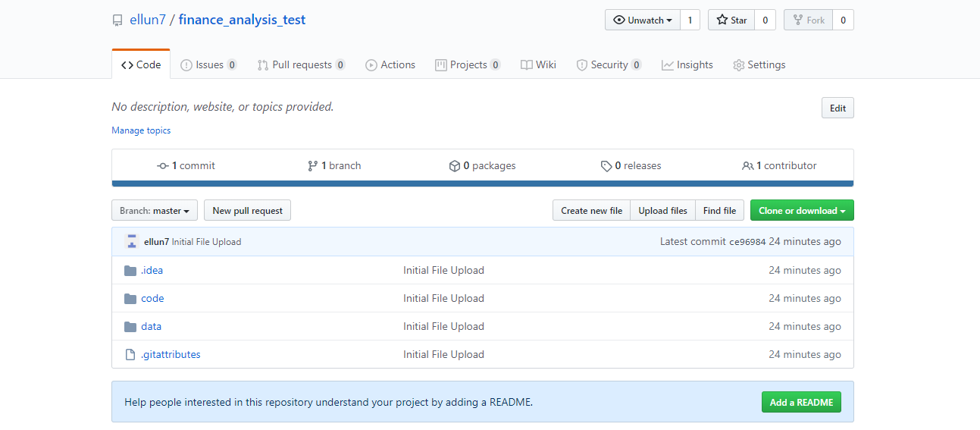The image size is (980, 430).
Task: Click Initial File Upload message for code
Action: (443, 299)
